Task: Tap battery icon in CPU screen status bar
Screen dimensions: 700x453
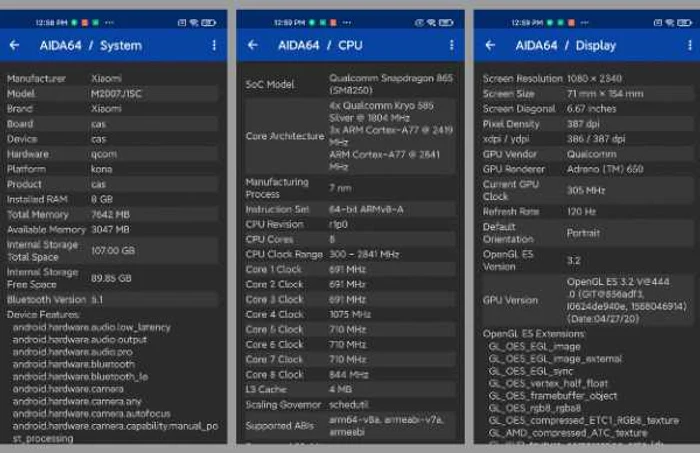Action: (x=446, y=22)
